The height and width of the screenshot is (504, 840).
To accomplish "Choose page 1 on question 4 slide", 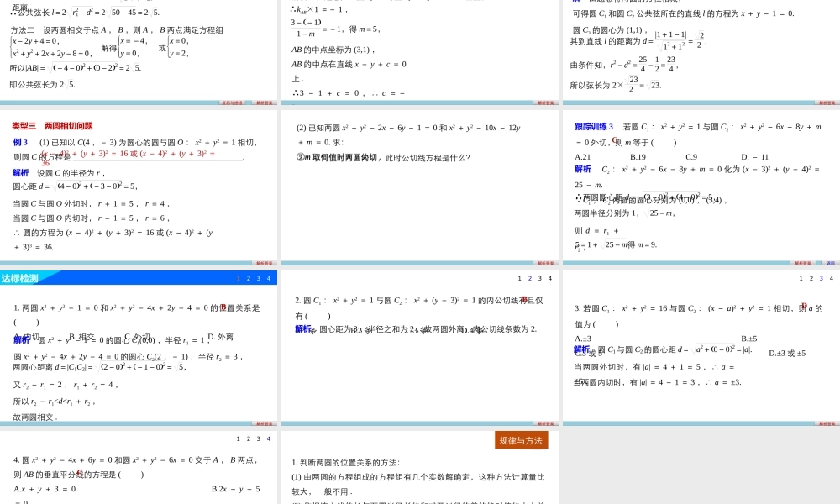I will 239,438.
